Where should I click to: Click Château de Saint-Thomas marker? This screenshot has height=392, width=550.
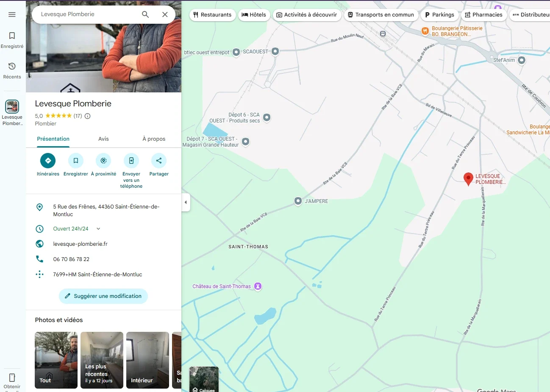(x=258, y=286)
